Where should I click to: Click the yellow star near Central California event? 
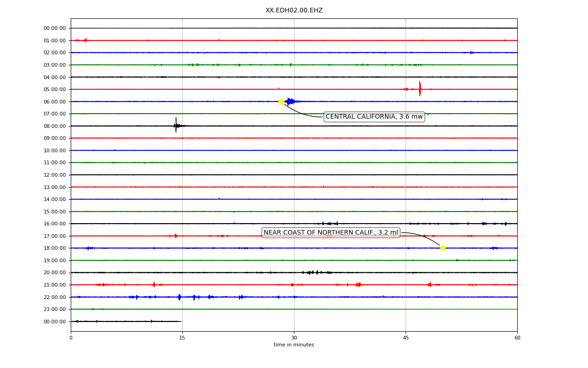click(x=281, y=102)
